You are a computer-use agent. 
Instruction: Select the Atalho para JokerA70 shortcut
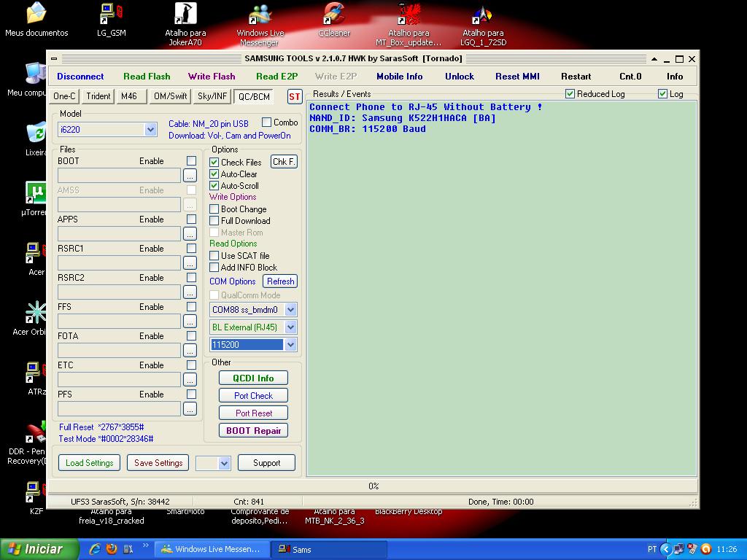185,24
